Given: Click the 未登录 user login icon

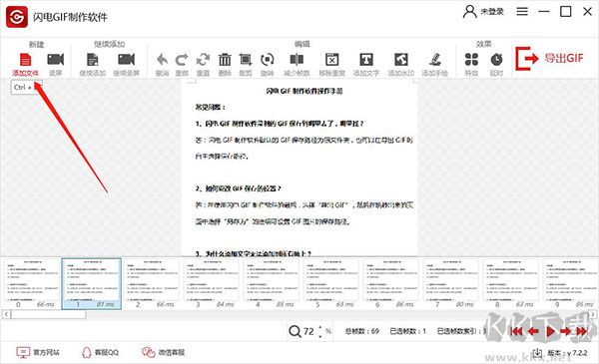Looking at the screenshot, I should tap(469, 11).
